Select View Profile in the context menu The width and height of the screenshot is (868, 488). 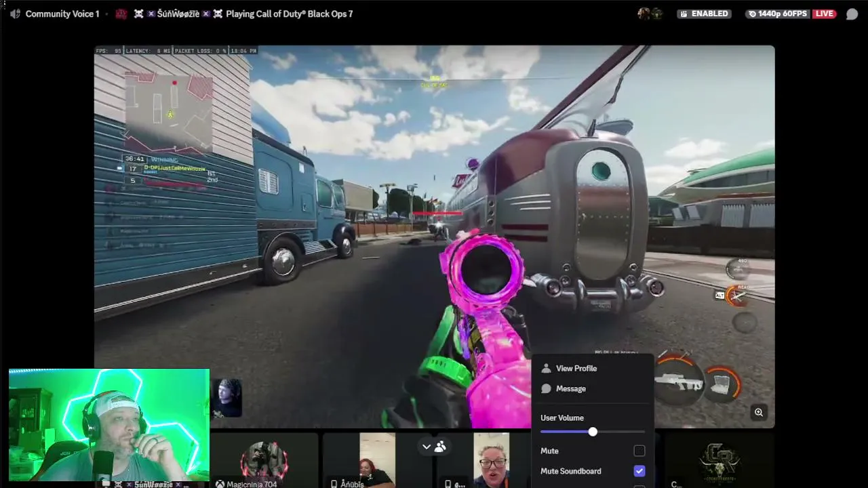tap(576, 368)
